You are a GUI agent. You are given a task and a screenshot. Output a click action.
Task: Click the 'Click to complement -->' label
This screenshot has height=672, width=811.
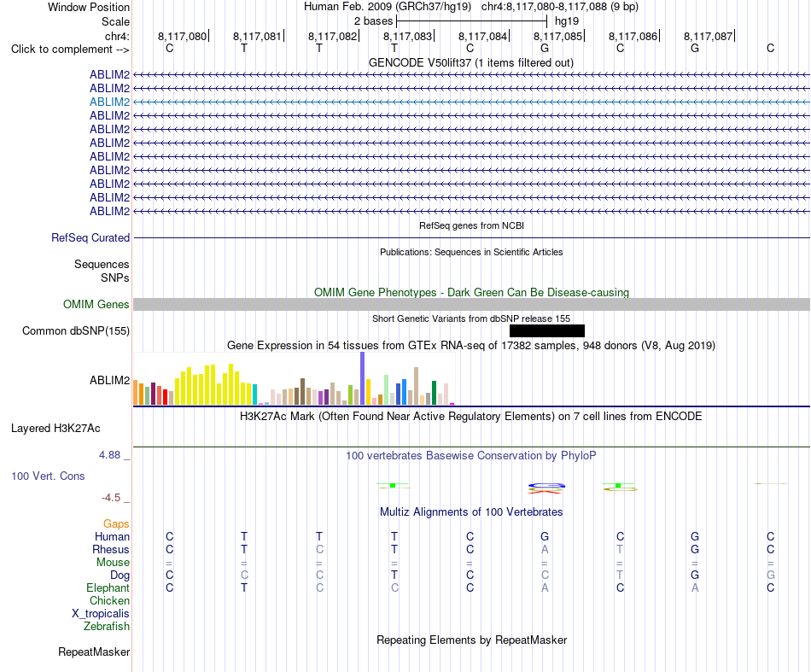pyautogui.click(x=70, y=50)
